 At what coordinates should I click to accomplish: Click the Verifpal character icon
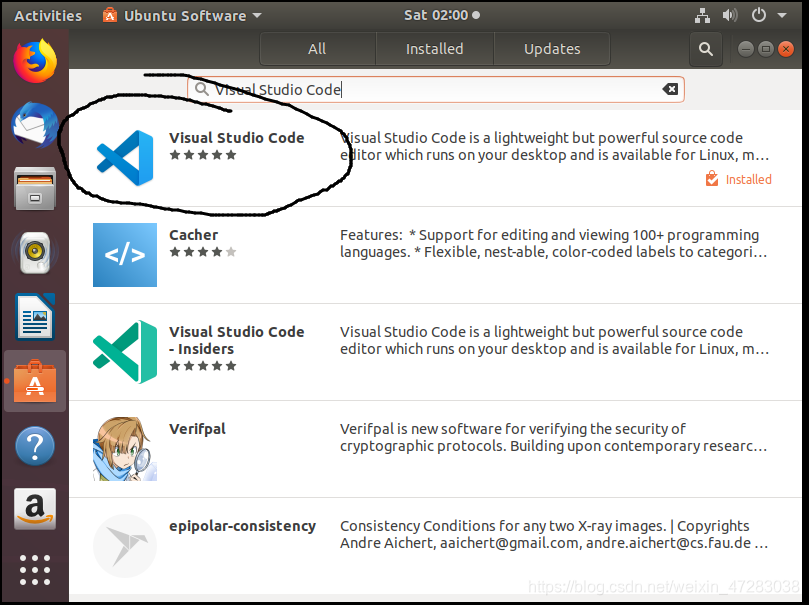[x=125, y=449]
